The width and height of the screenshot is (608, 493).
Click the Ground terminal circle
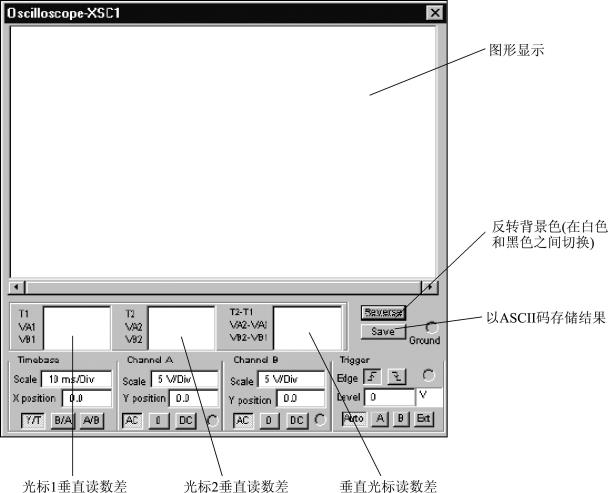pyautogui.click(x=432, y=328)
